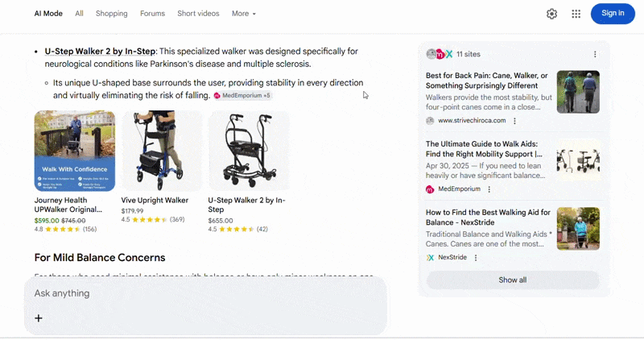This screenshot has height=340, width=644.
Task: Open options menu beside 11 sites
Action: pos(596,55)
